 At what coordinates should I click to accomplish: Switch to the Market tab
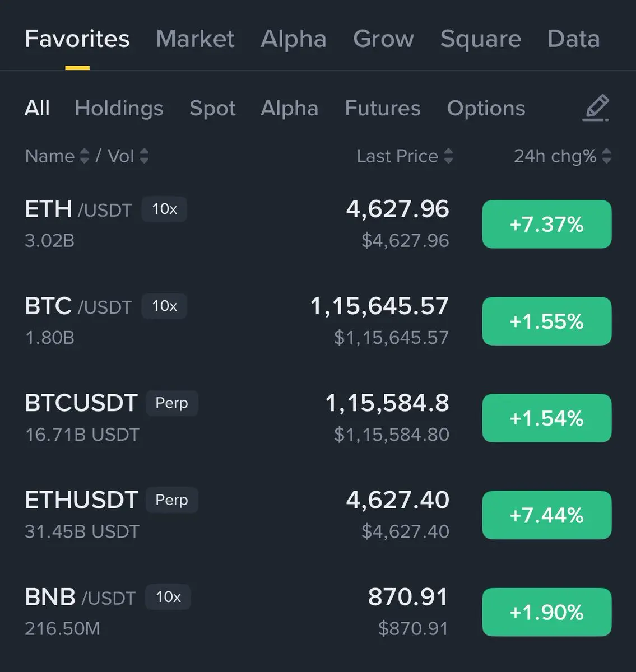(195, 39)
